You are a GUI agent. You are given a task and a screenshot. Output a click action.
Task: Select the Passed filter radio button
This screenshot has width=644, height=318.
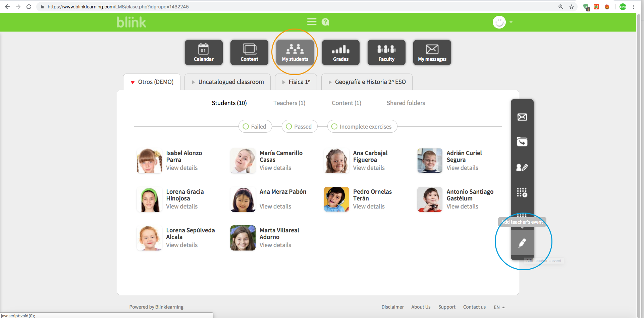tap(289, 127)
